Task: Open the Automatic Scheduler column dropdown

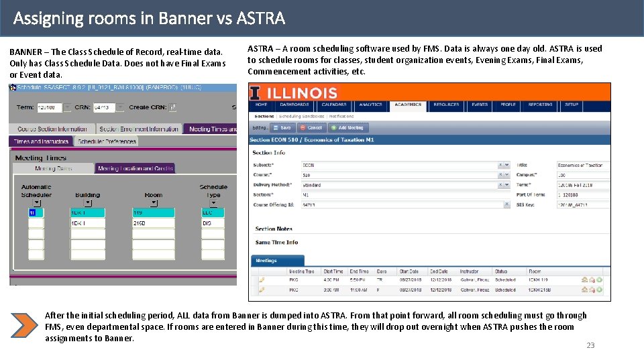Action: click(37, 202)
